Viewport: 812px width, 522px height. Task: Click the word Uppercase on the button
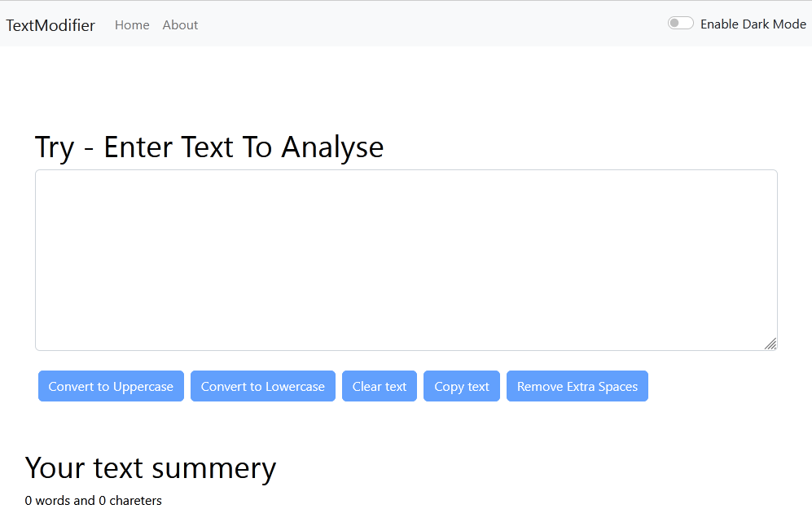point(143,387)
